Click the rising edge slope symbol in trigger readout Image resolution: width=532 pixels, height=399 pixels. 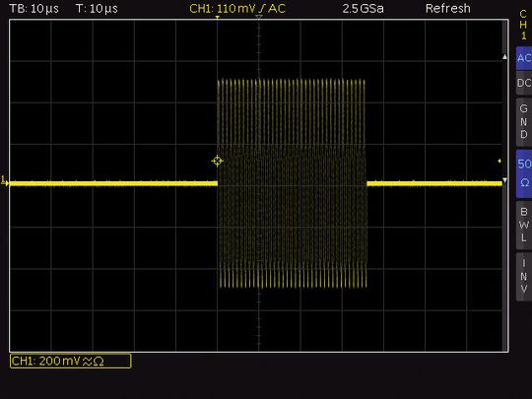pyautogui.click(x=261, y=9)
